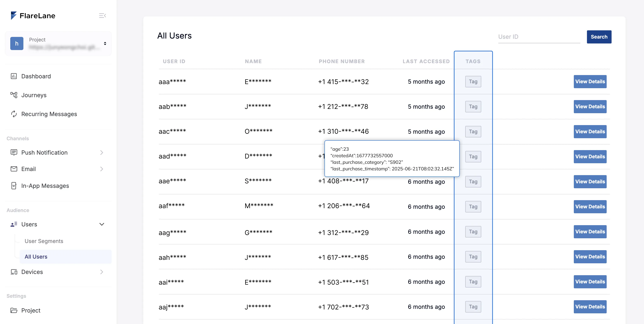
Task: View Details for user aag*****
Action: click(590, 231)
